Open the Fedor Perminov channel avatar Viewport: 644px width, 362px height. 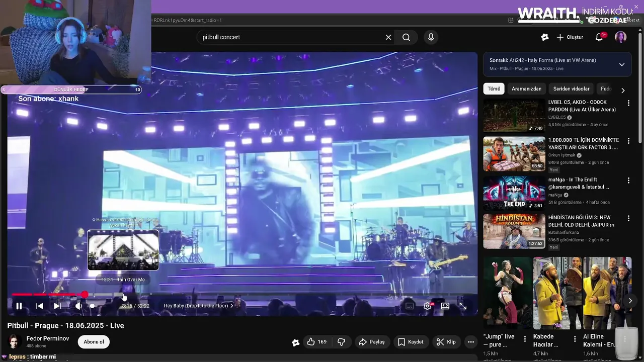pyautogui.click(x=15, y=341)
